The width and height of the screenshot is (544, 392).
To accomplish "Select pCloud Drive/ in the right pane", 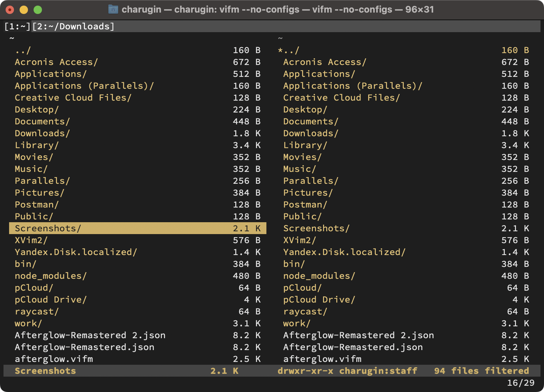I will [406, 299].
